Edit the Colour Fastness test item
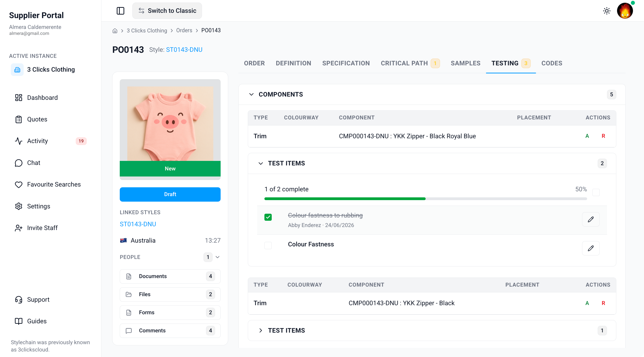Viewport: 644px width, 357px height. pos(591,248)
